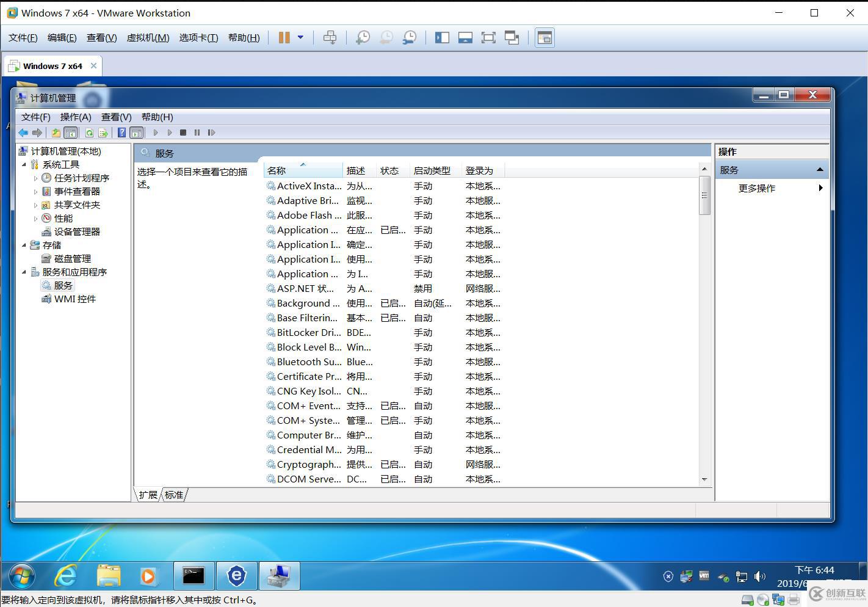This screenshot has width=868, height=607.
Task: Select the DCOM Serve... service row
Action: click(x=385, y=479)
